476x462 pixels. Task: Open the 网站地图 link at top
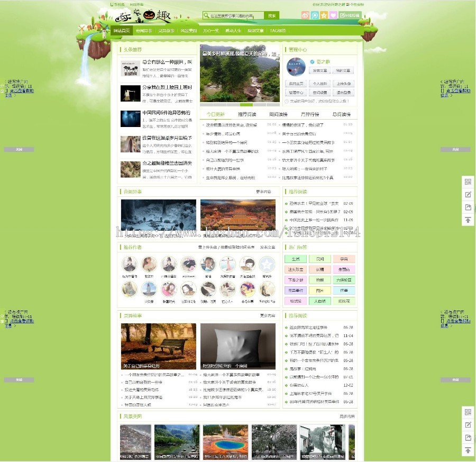pyautogui.click(x=136, y=4)
